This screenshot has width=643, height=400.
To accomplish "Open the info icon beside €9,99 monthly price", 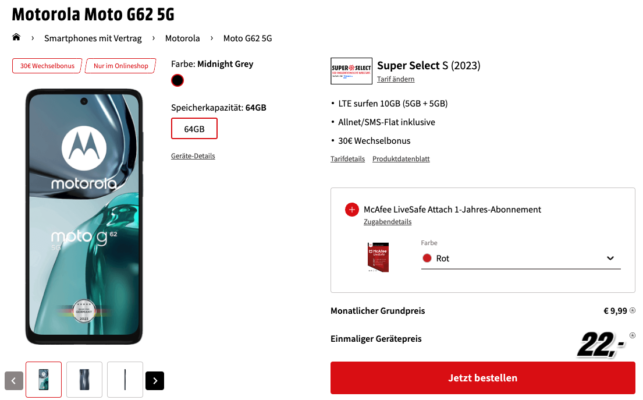I will [633, 311].
